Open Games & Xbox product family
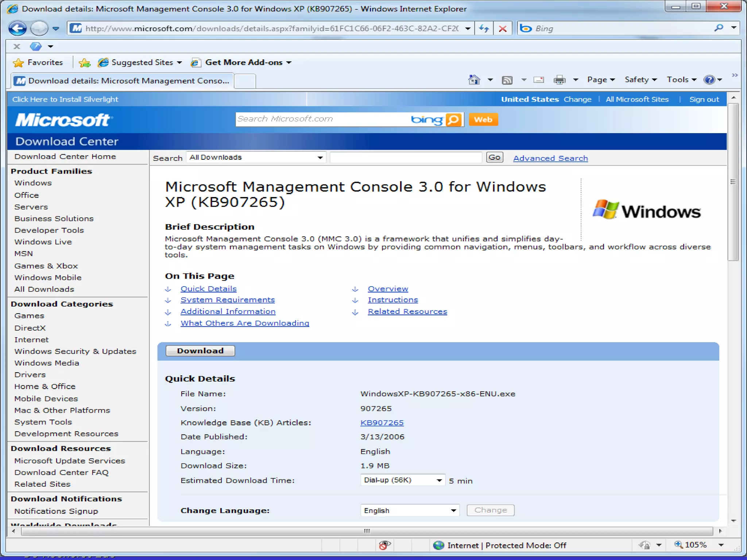 click(46, 266)
